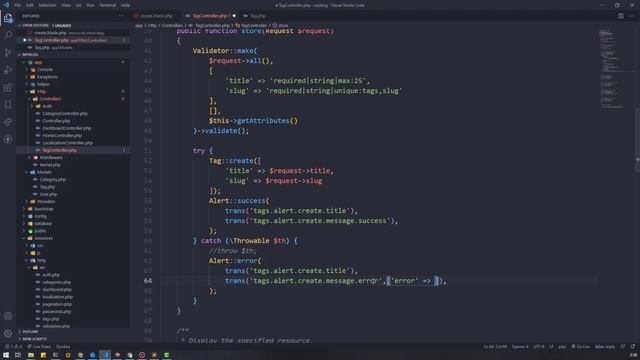640x360 pixels.
Task: Open the Bookmarks view in activity bar
Action: (8, 105)
